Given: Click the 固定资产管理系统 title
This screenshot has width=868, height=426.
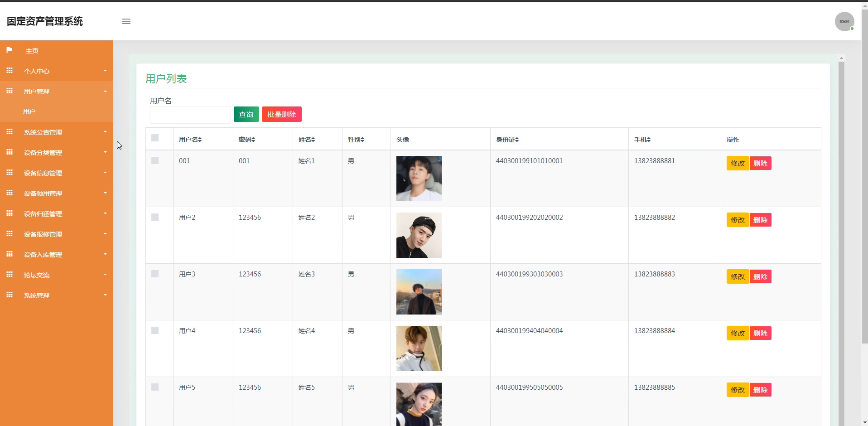Looking at the screenshot, I should coord(45,21).
